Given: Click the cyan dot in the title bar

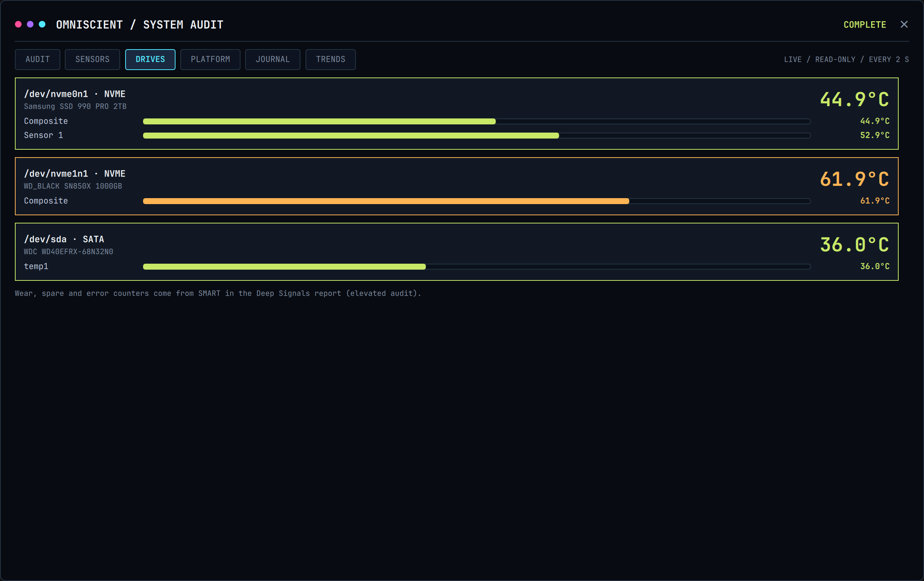Looking at the screenshot, I should [42, 25].
